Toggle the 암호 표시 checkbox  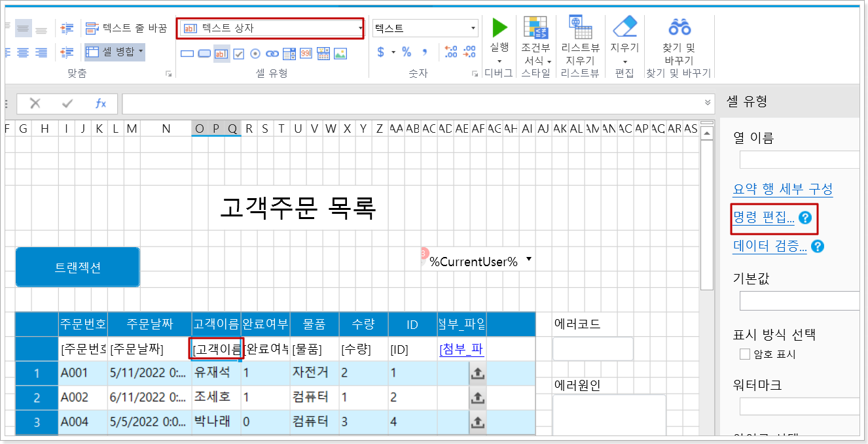pos(745,354)
